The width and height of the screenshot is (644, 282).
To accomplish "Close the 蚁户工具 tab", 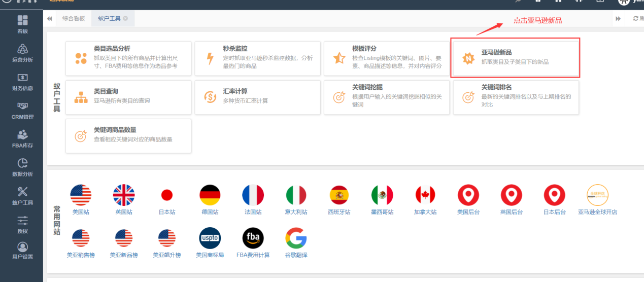I will (x=125, y=18).
